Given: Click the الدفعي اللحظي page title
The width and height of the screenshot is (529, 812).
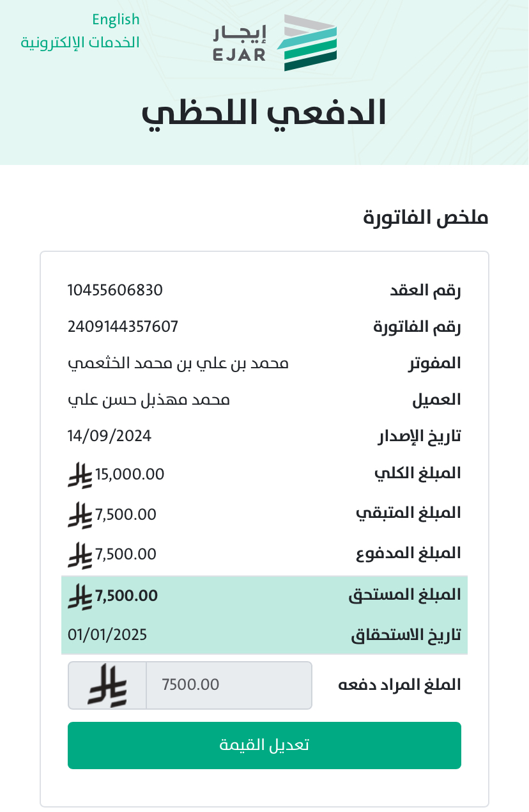Looking at the screenshot, I should coord(264,113).
